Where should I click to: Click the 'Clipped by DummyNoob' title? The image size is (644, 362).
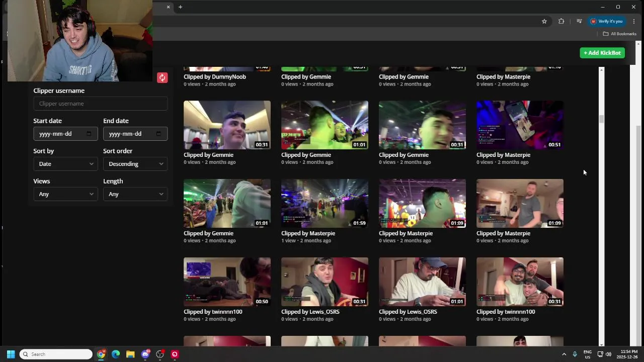point(215,77)
